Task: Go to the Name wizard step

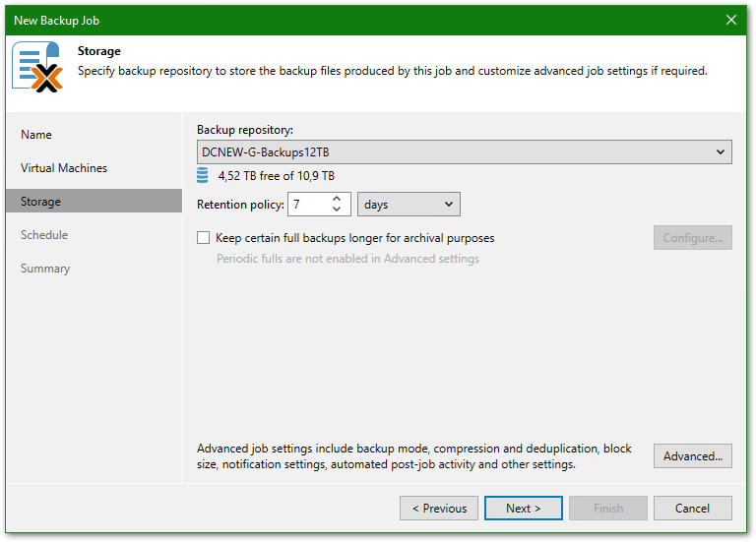Action: [x=36, y=135]
